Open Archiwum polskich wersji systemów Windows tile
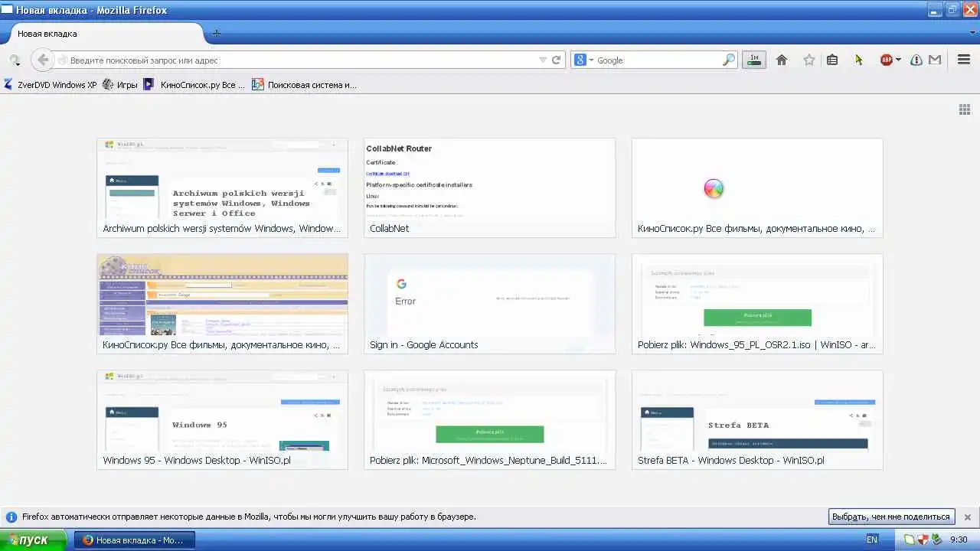 [222, 187]
